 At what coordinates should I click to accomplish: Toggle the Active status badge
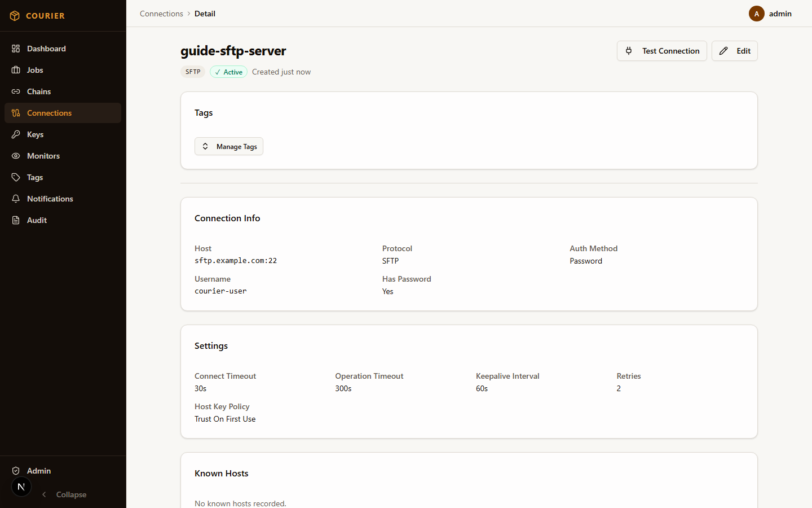click(x=228, y=72)
